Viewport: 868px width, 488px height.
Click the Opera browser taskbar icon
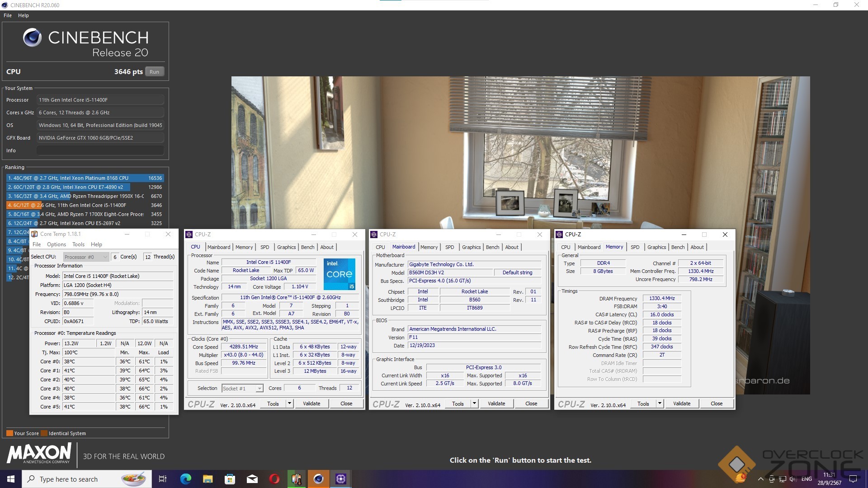pyautogui.click(x=274, y=479)
